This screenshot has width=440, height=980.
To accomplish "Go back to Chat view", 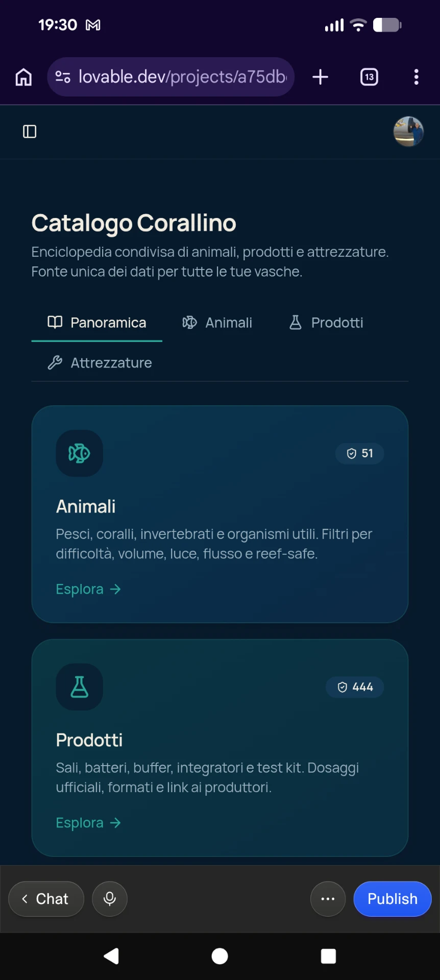I will 46,899.
